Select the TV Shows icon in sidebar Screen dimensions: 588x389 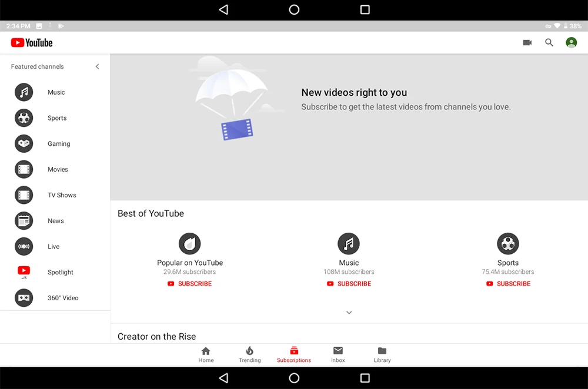tap(24, 195)
